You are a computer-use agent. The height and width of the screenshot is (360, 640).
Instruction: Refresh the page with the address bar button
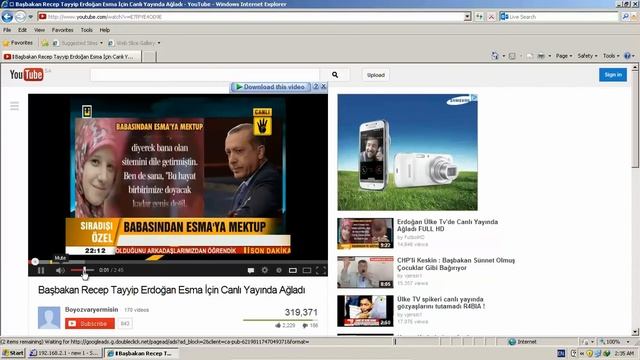[x=479, y=17]
